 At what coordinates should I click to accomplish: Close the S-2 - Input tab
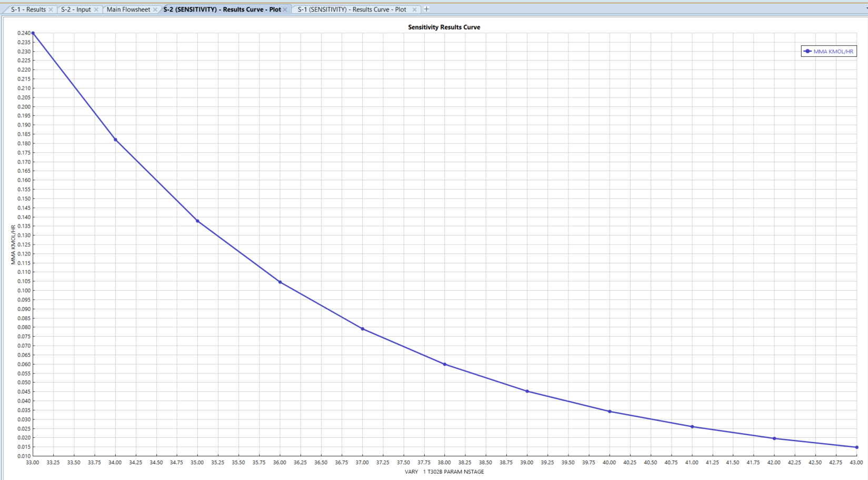point(96,9)
